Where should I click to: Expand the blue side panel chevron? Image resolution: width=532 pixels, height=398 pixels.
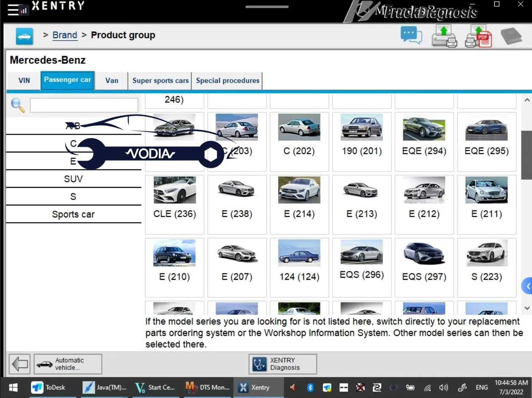[527, 286]
